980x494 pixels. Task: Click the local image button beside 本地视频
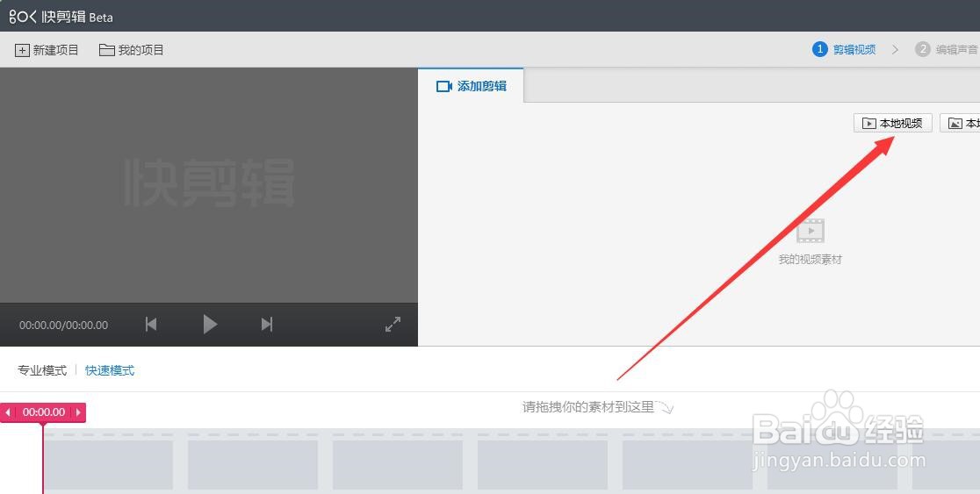[961, 123]
